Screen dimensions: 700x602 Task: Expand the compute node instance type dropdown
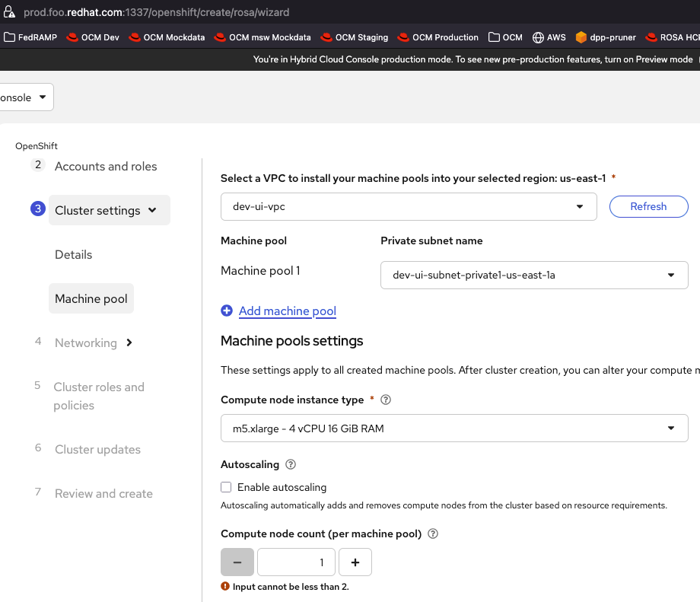point(453,428)
